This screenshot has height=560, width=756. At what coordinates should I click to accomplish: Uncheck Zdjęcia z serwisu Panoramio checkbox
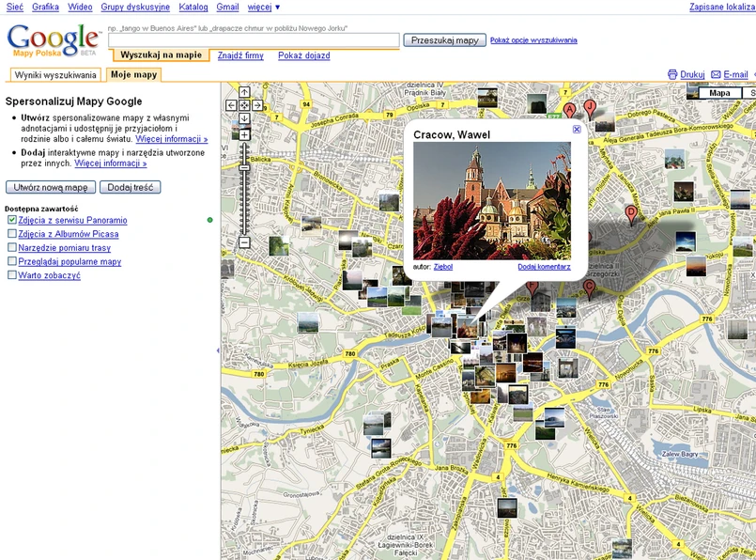click(x=12, y=220)
